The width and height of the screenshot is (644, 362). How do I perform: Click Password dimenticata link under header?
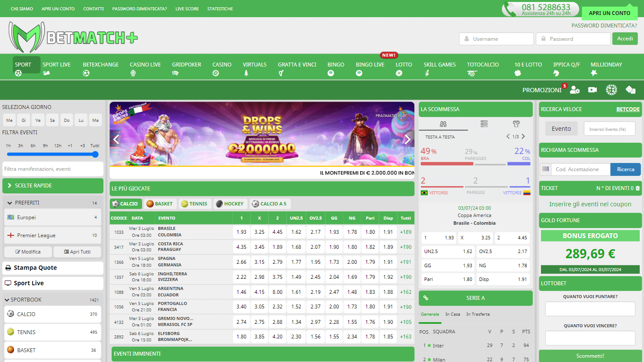[604, 26]
